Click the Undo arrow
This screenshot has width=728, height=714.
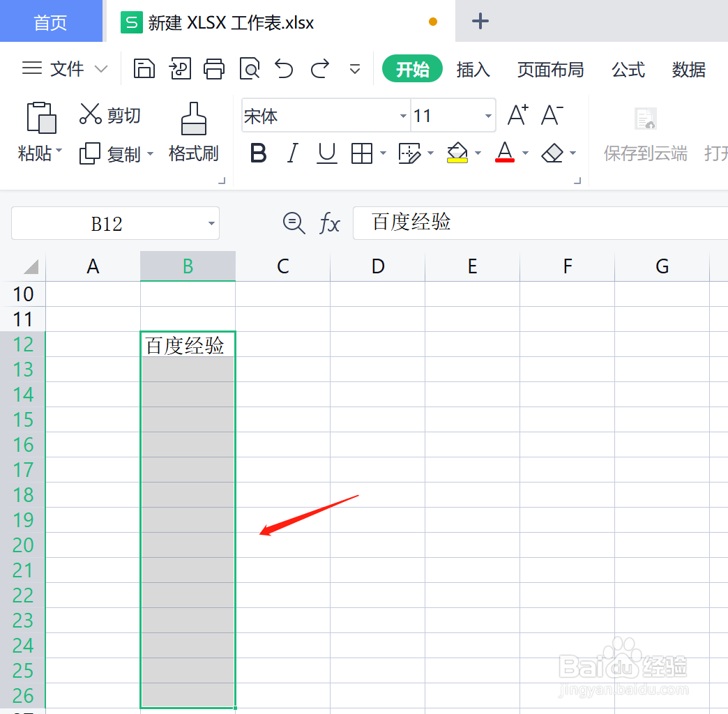pyautogui.click(x=284, y=69)
